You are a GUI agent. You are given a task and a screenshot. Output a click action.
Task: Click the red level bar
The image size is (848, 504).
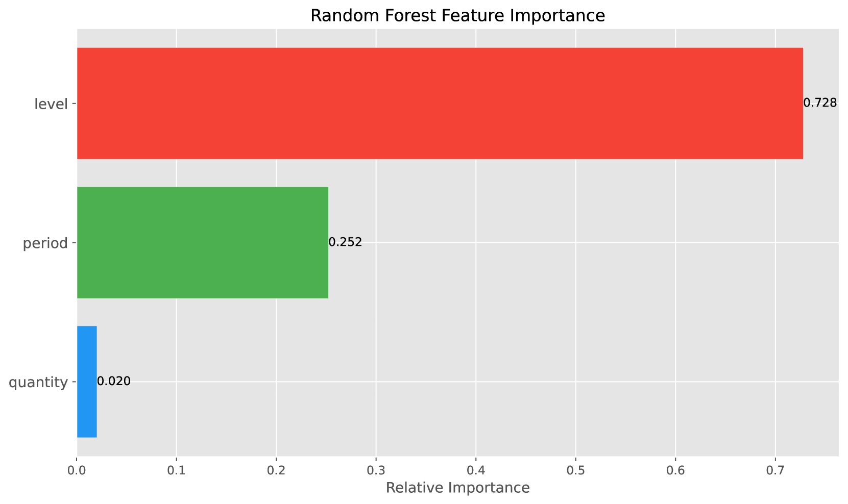click(x=440, y=104)
